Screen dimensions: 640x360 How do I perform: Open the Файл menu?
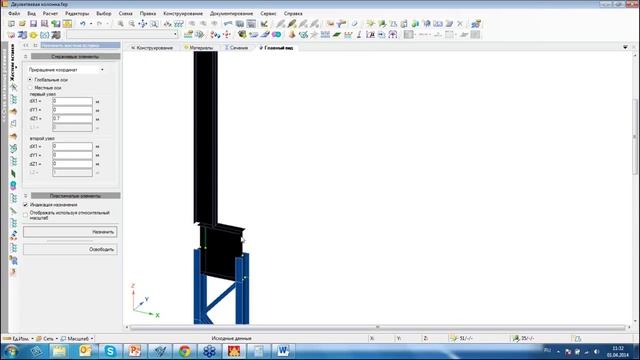[14, 13]
